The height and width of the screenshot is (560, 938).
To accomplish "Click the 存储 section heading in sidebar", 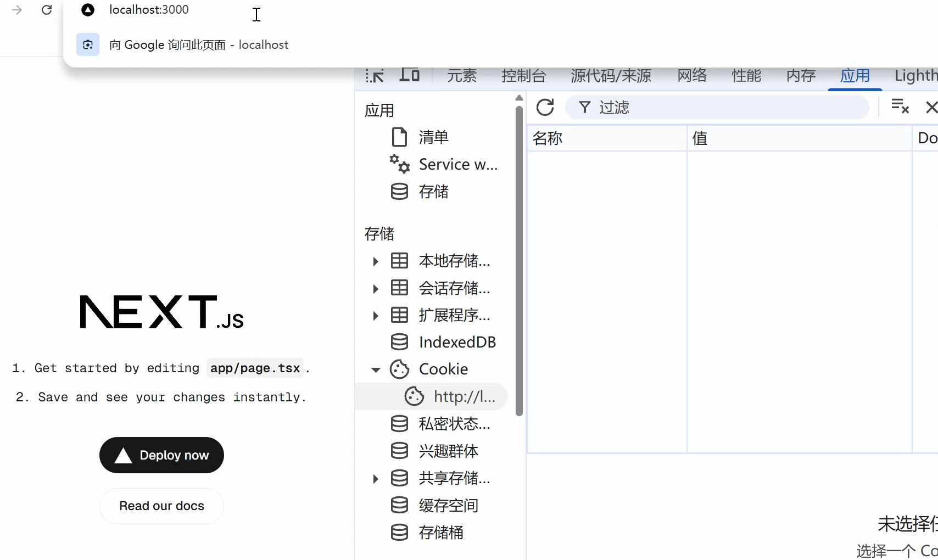I will pos(379,234).
